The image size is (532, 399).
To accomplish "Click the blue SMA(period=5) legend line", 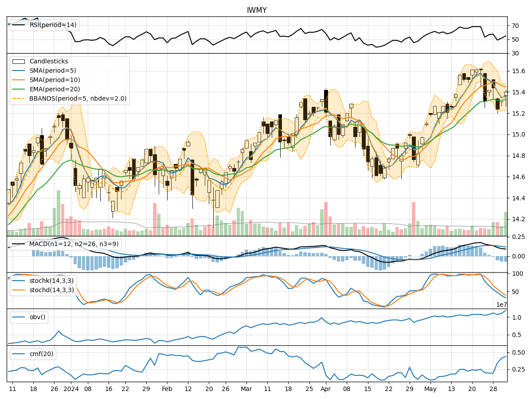I will pyautogui.click(x=19, y=71).
